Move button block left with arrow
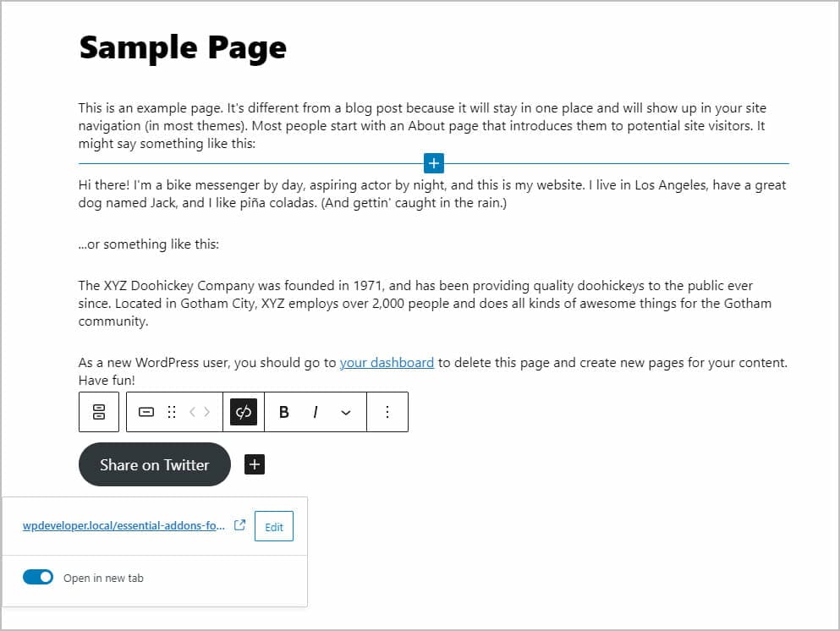 (192, 412)
